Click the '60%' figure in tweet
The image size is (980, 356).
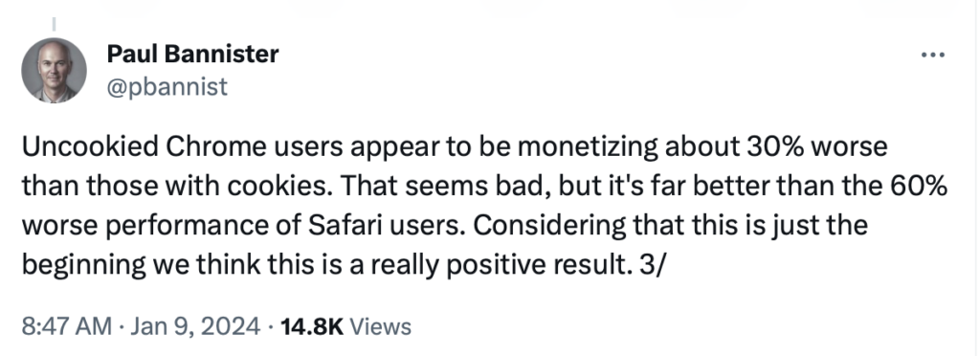click(921, 187)
